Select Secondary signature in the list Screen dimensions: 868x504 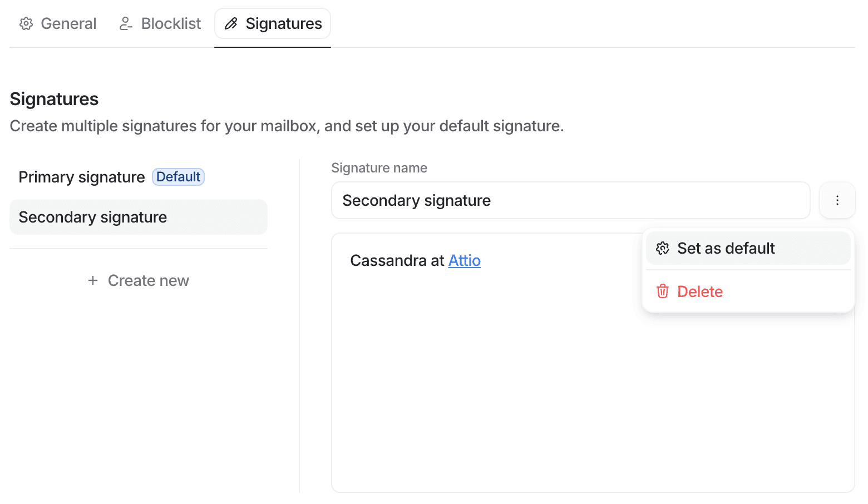point(139,217)
